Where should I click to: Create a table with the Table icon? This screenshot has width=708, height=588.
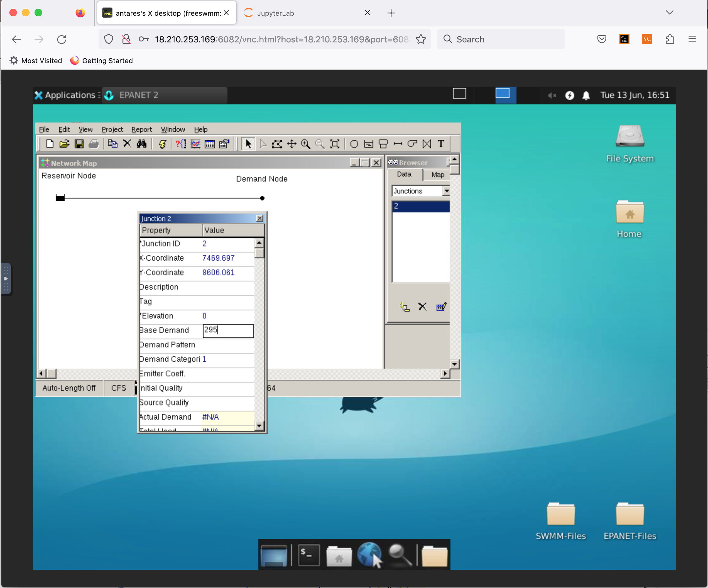[210, 144]
